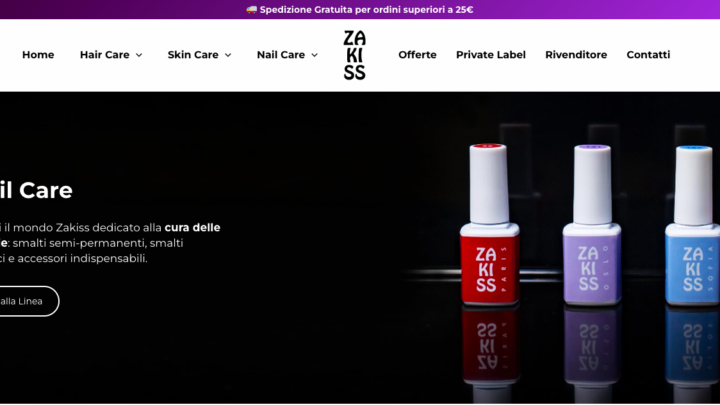Click the lilac Zakiss Oslo nail polish bottle
Viewport: 720px width, 405px height.
[592, 224]
